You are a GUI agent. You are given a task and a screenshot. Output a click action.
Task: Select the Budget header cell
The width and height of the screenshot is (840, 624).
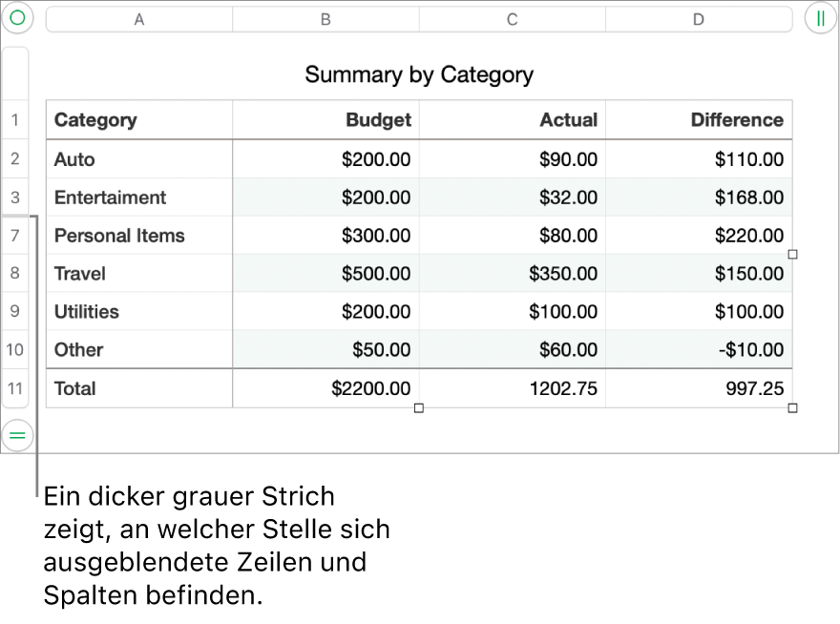click(x=325, y=120)
